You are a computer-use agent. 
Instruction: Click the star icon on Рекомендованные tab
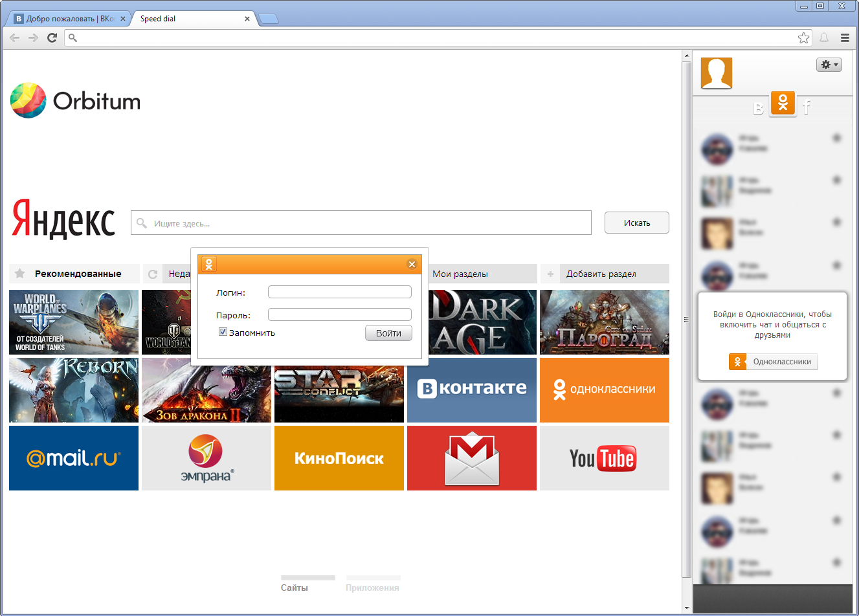click(20, 273)
